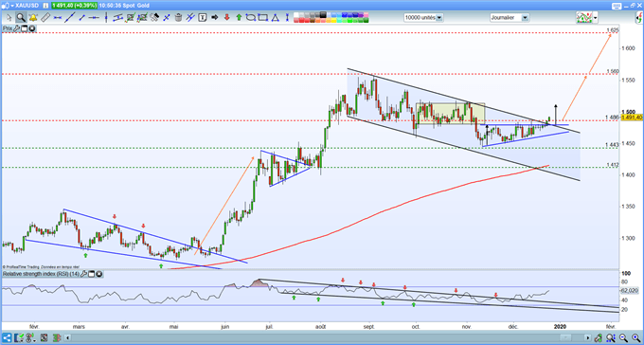Expand the XAUUSD instrument dropdown arrow
Screen dimensions: 644x345
pyautogui.click(x=12, y=6)
